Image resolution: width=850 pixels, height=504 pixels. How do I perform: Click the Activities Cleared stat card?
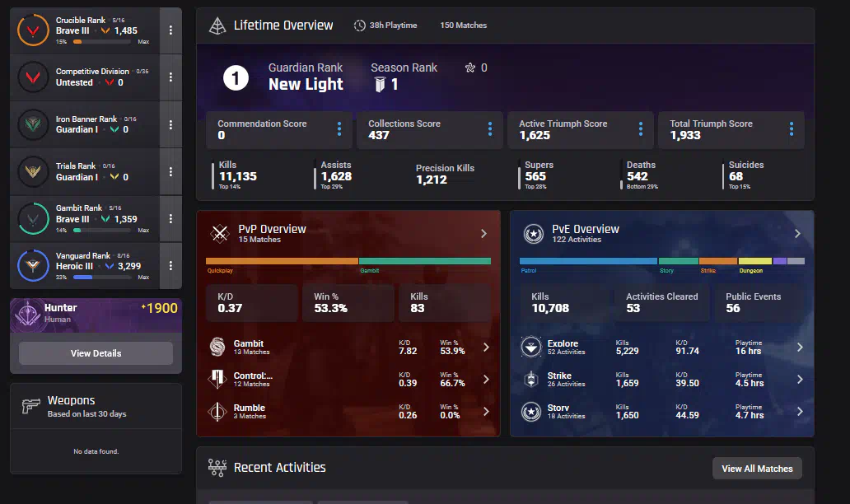click(662, 303)
